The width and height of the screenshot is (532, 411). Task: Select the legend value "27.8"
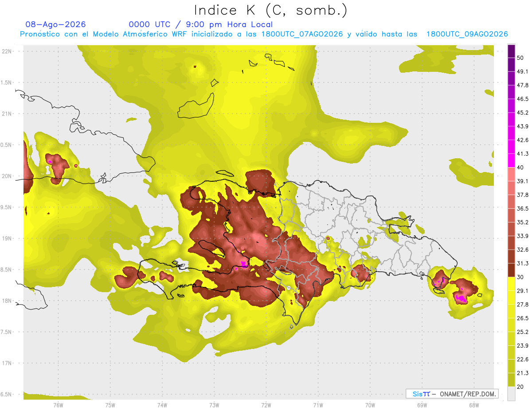pos(522,304)
